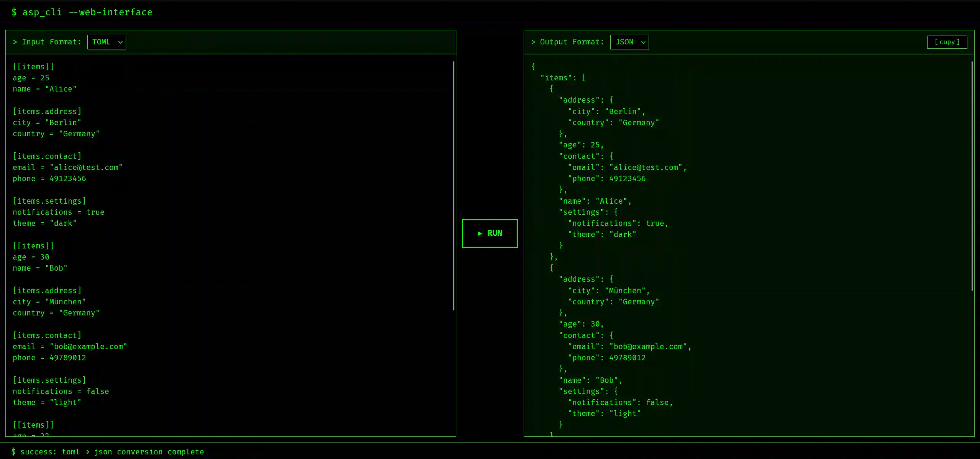Image resolution: width=980 pixels, height=459 pixels.
Task: Copy the JSON output using [copy]
Action: 947,42
